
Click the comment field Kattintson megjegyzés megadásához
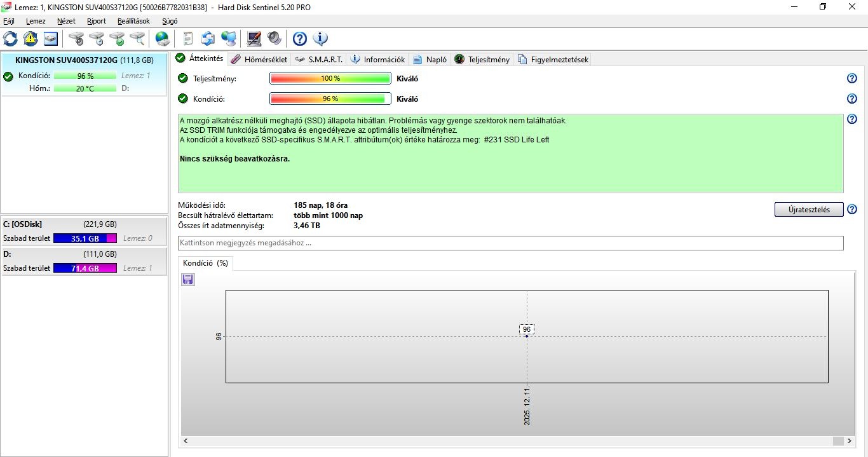pyautogui.click(x=511, y=243)
